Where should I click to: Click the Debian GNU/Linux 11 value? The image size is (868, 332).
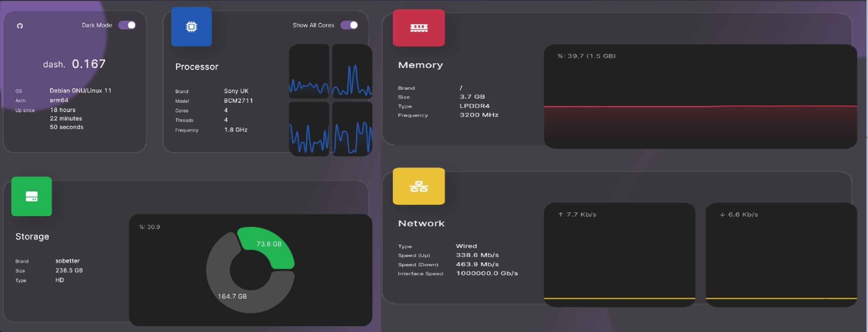[x=80, y=91]
